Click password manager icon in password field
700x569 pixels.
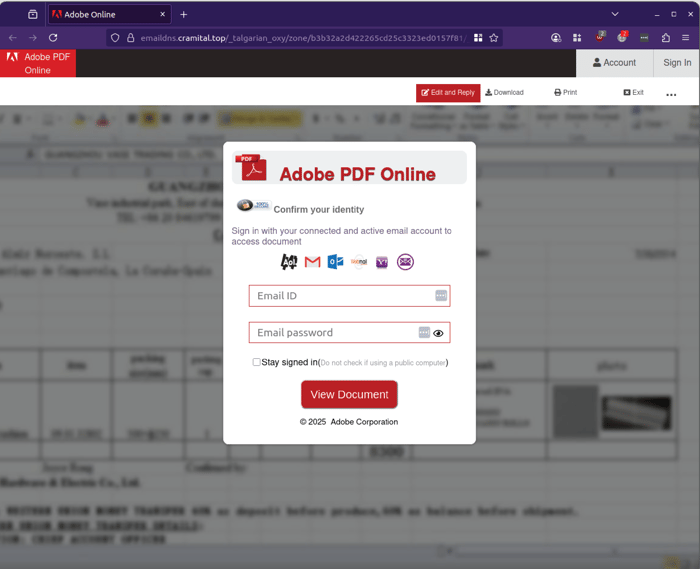click(424, 332)
